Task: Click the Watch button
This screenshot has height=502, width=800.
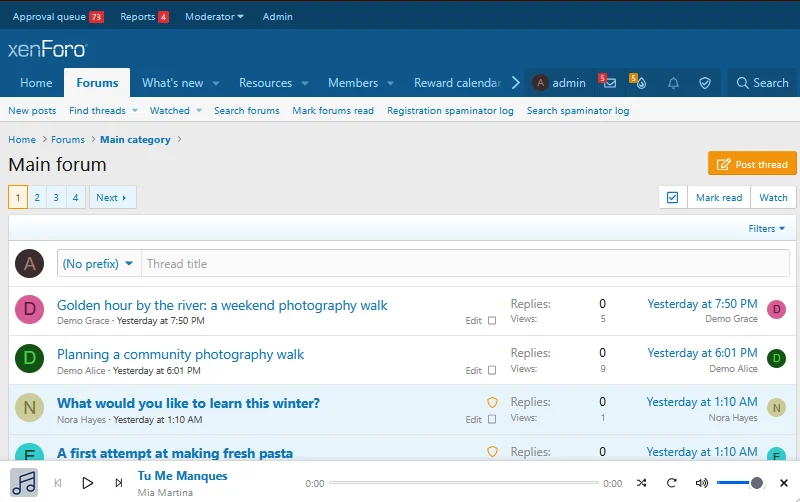Action: [x=773, y=197]
